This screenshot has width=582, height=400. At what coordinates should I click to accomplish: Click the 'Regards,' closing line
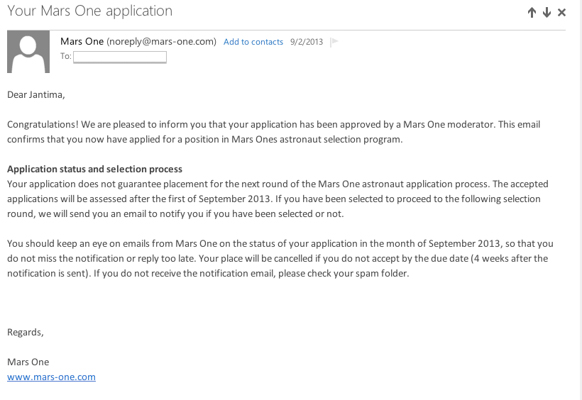point(25,332)
